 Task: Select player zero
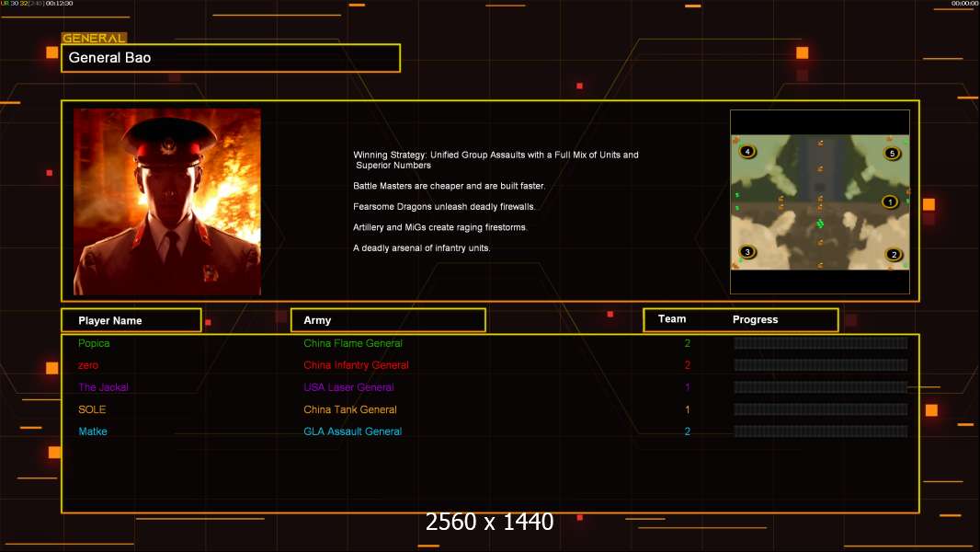point(88,365)
